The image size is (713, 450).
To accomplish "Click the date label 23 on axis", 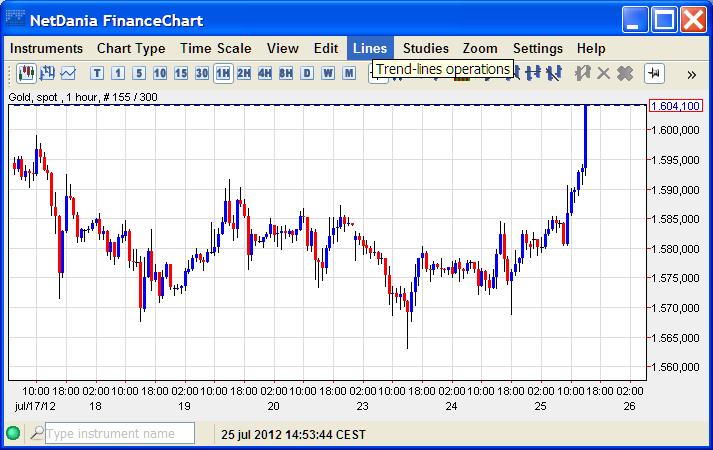I will point(362,406).
